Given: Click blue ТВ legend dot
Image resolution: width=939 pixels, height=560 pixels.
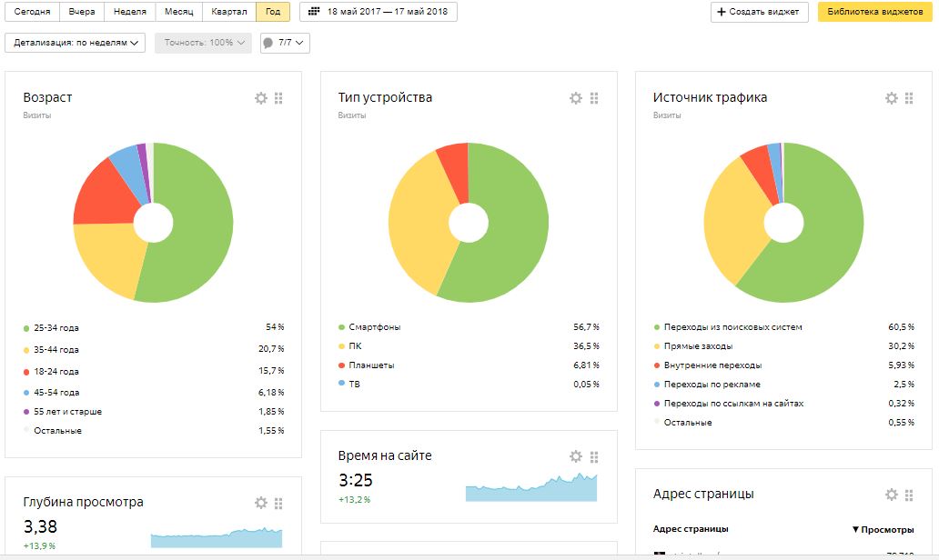Looking at the screenshot, I should click(x=341, y=383).
